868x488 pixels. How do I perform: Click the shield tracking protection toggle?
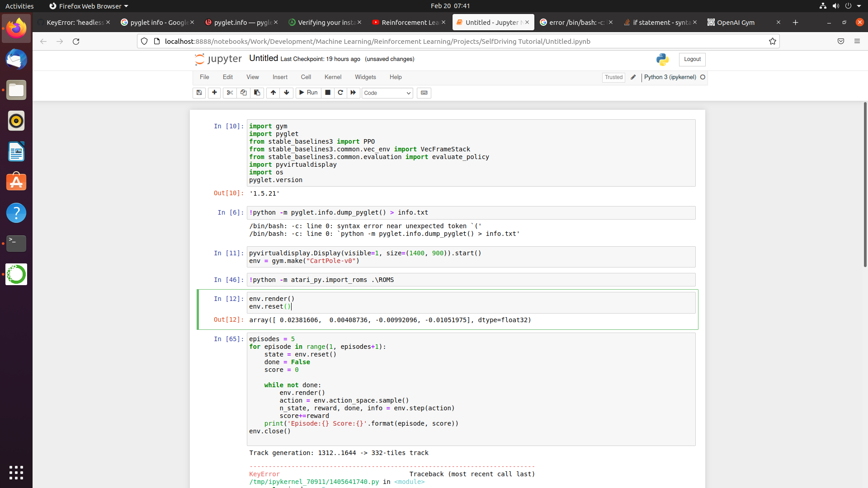tap(144, 41)
